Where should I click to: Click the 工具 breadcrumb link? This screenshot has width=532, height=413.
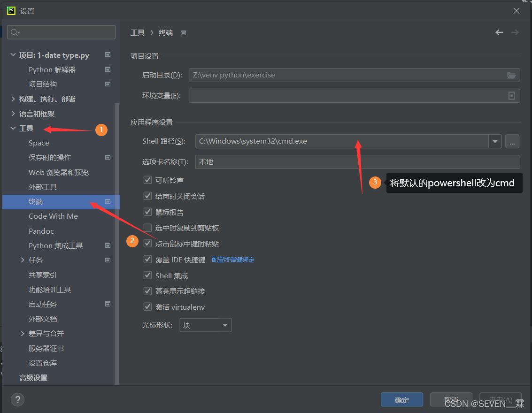pos(138,32)
